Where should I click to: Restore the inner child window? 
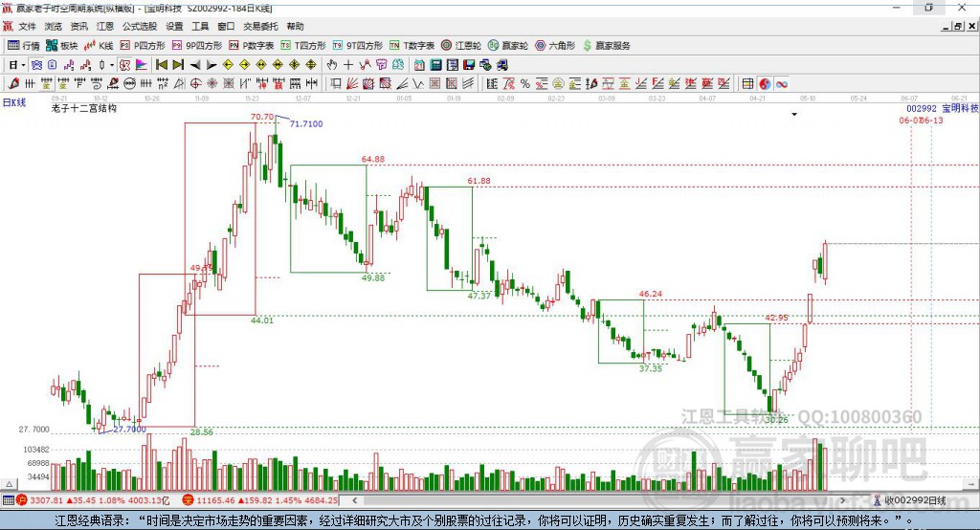pyautogui.click(x=958, y=26)
